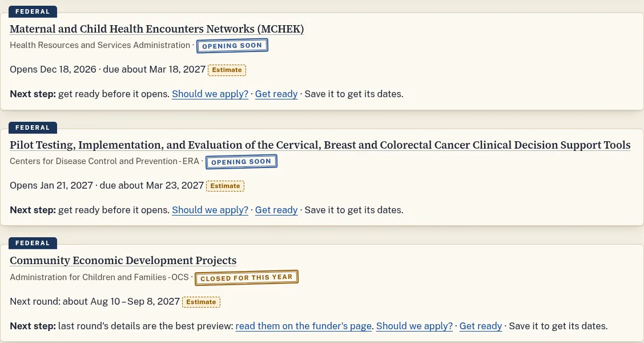The image size is (644, 343).
Task: Click Estimate badge beside Mar 23, 2027
Action: (225, 186)
